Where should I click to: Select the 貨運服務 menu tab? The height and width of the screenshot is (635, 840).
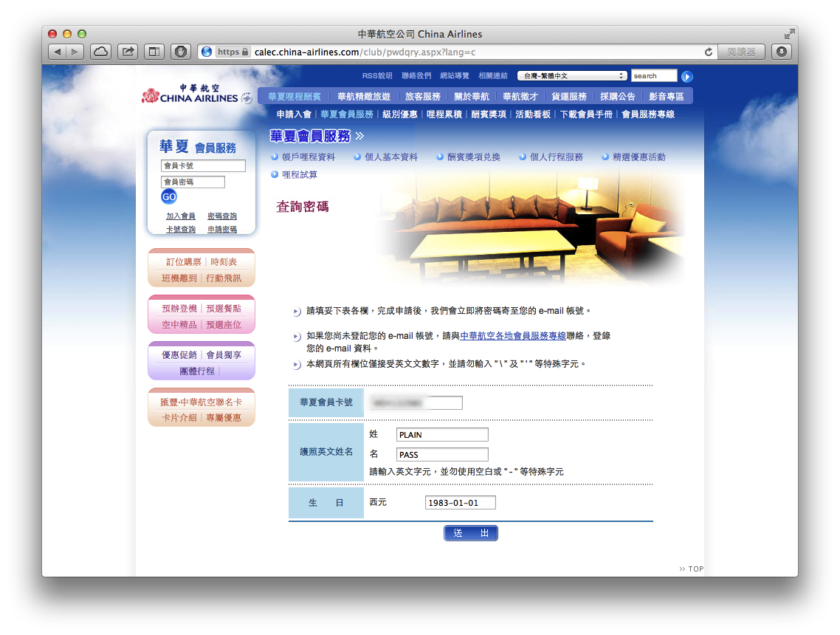tap(569, 97)
